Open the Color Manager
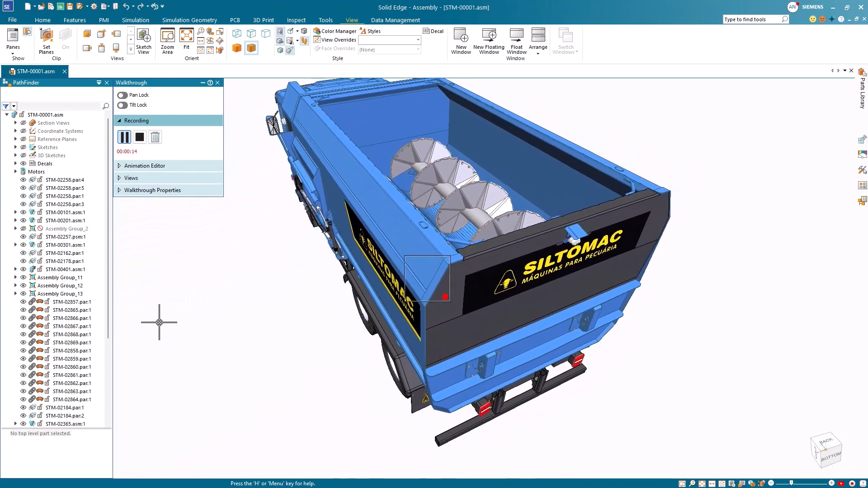The image size is (868, 488). (335, 31)
